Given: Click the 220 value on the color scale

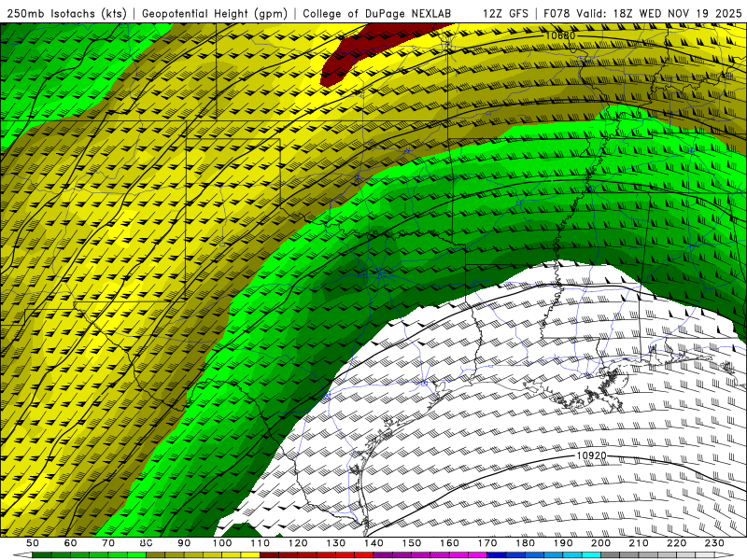Looking at the screenshot, I should click(677, 543).
